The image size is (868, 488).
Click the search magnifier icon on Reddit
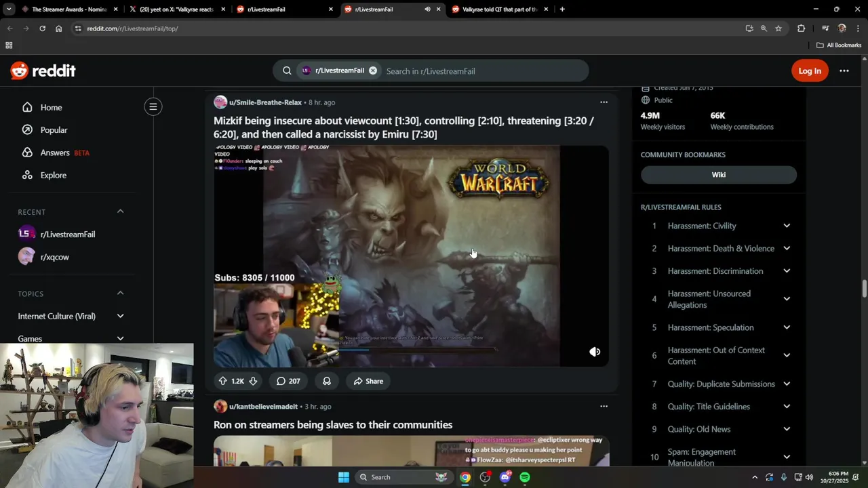[287, 70]
